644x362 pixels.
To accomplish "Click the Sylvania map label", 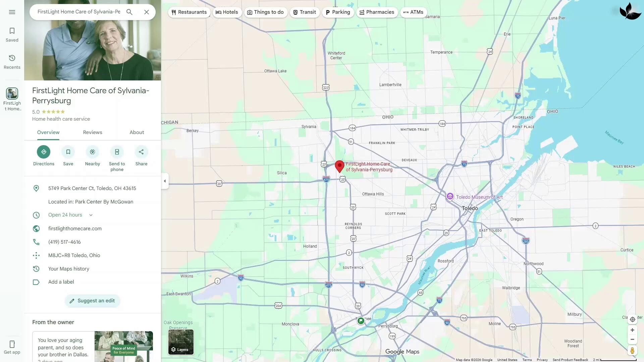I will (x=309, y=127).
